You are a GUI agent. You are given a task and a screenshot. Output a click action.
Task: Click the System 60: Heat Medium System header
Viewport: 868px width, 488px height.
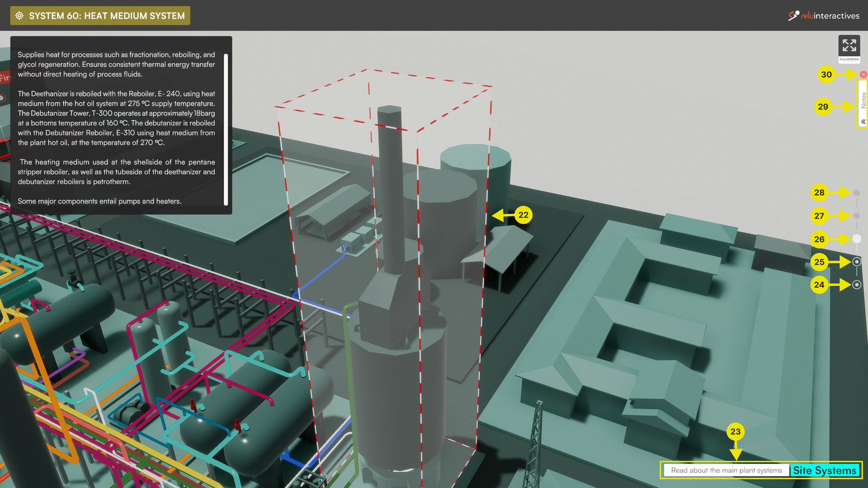[107, 16]
